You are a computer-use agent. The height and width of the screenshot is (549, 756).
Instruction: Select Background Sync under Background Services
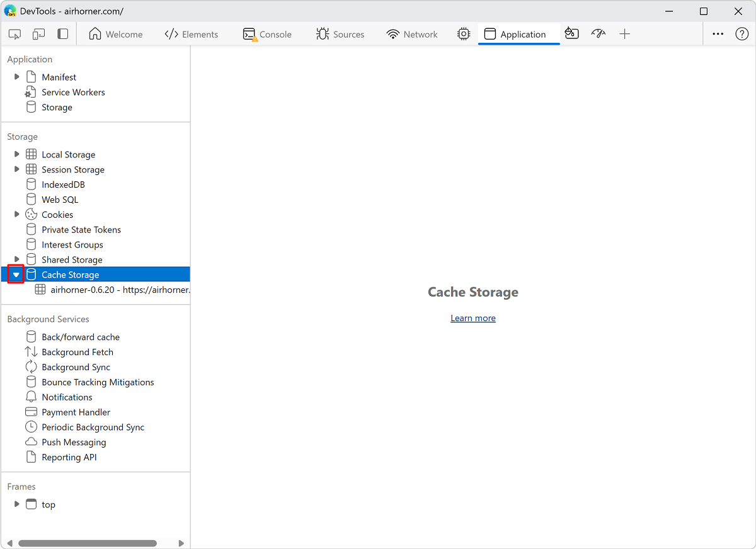[x=76, y=367]
